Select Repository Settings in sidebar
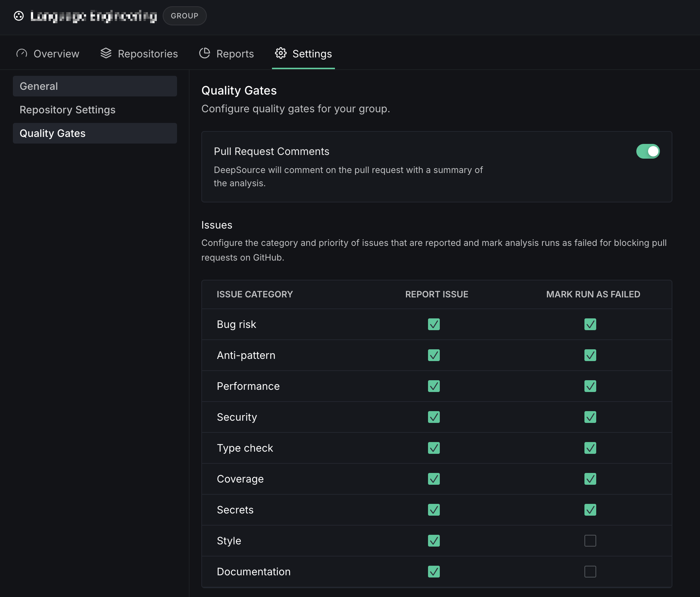This screenshot has width=700, height=597. point(95,110)
